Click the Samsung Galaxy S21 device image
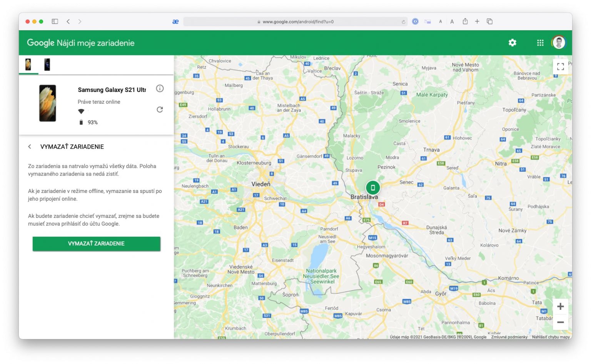 point(48,103)
